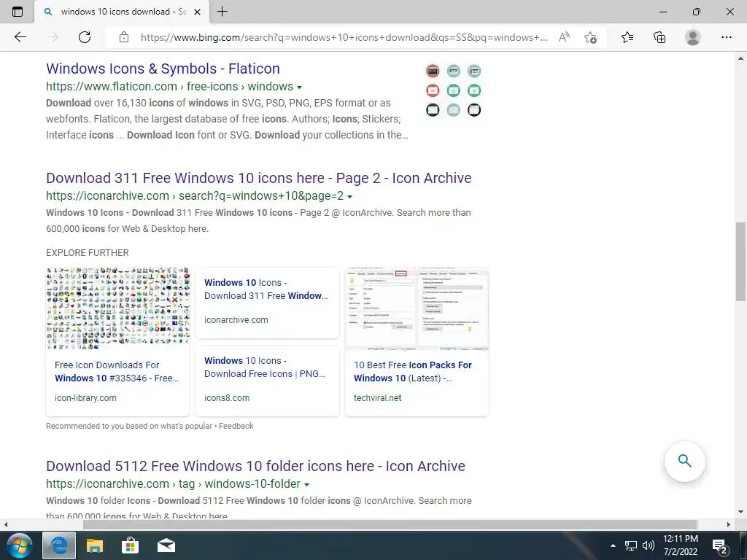Expand the flaticon.com URL dropdown arrow
Image resolution: width=747 pixels, height=560 pixels.
click(300, 87)
